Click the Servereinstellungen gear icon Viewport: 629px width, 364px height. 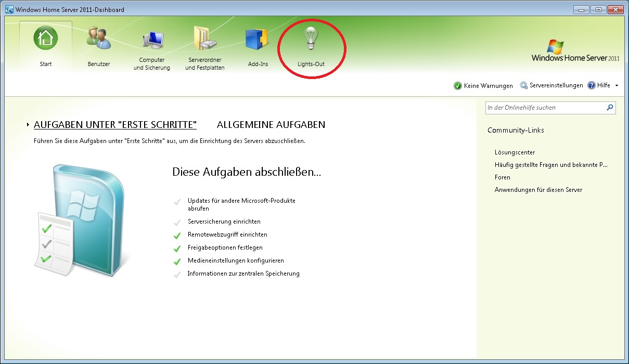524,85
